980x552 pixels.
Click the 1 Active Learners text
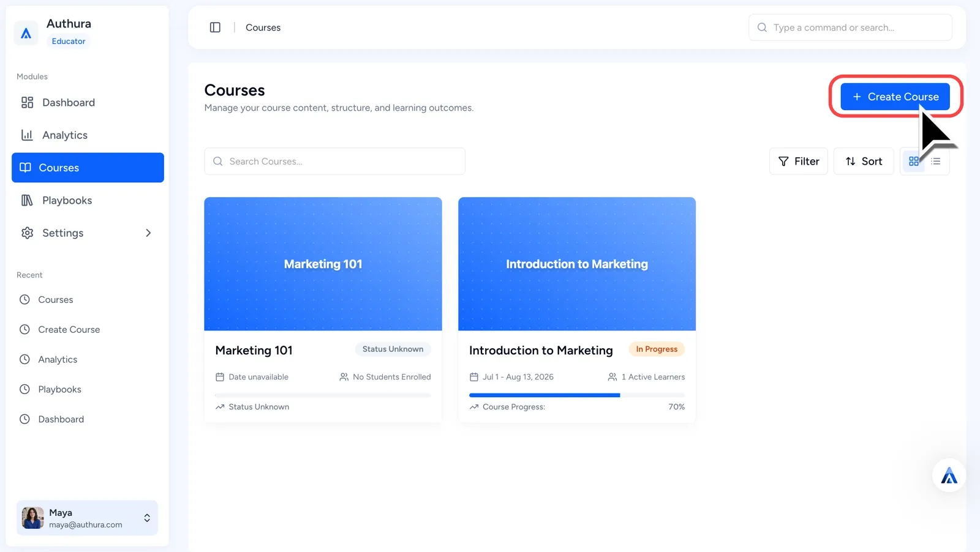653,377
